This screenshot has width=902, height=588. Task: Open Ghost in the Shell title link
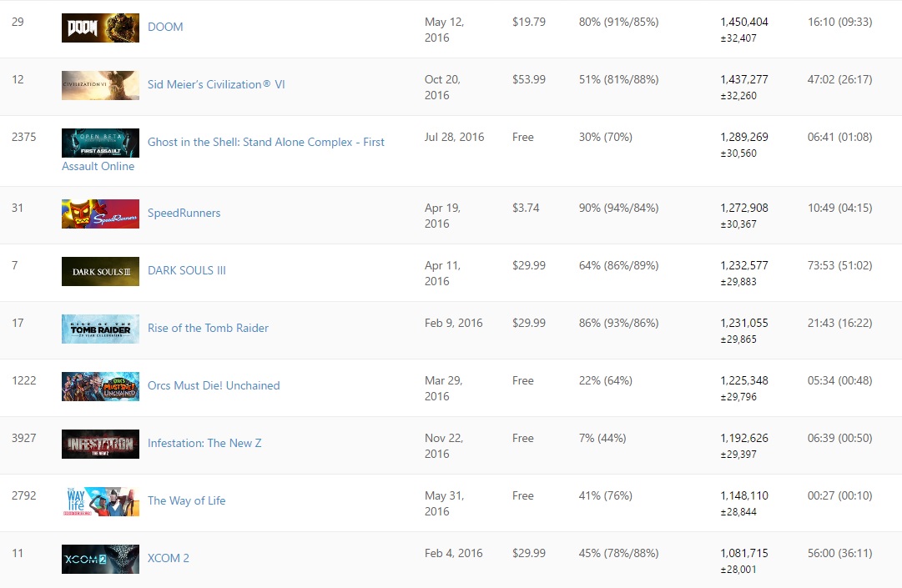(265, 142)
